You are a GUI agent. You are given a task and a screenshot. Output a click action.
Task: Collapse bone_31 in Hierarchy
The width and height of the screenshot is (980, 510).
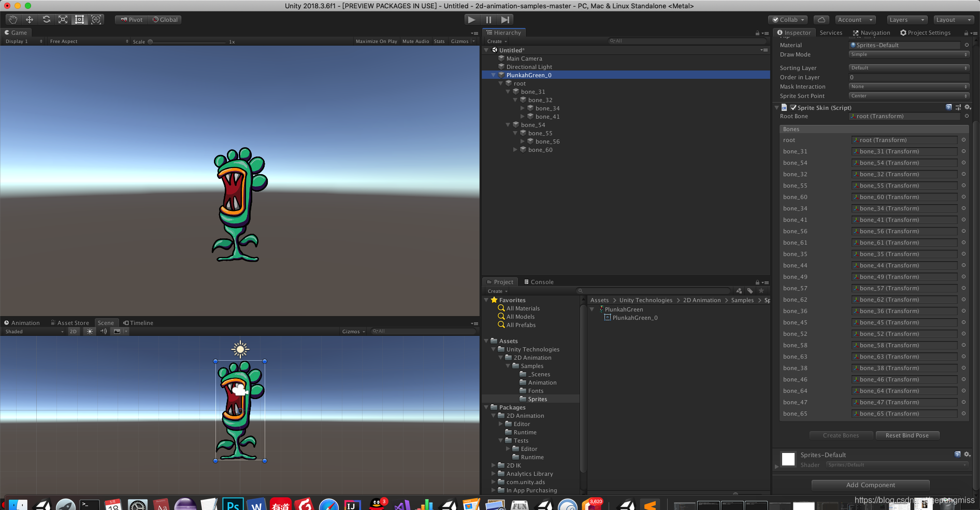pos(508,92)
